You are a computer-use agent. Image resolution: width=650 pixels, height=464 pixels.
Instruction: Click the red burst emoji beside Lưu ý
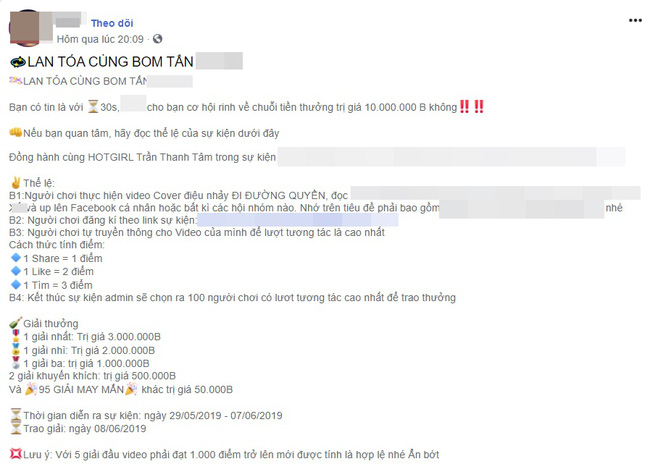(15, 454)
